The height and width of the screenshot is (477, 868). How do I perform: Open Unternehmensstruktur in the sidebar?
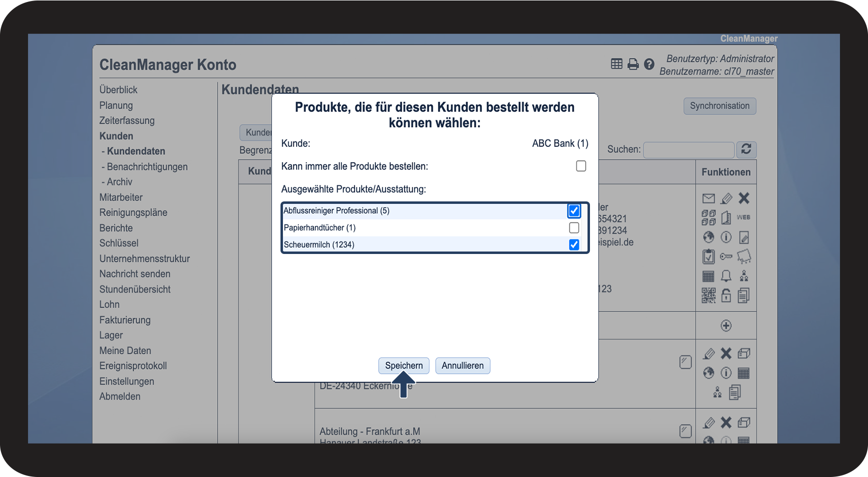tap(144, 258)
